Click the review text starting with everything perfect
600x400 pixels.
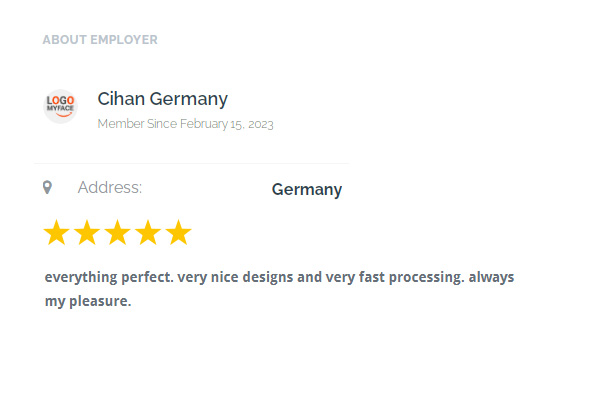pyautogui.click(x=279, y=289)
